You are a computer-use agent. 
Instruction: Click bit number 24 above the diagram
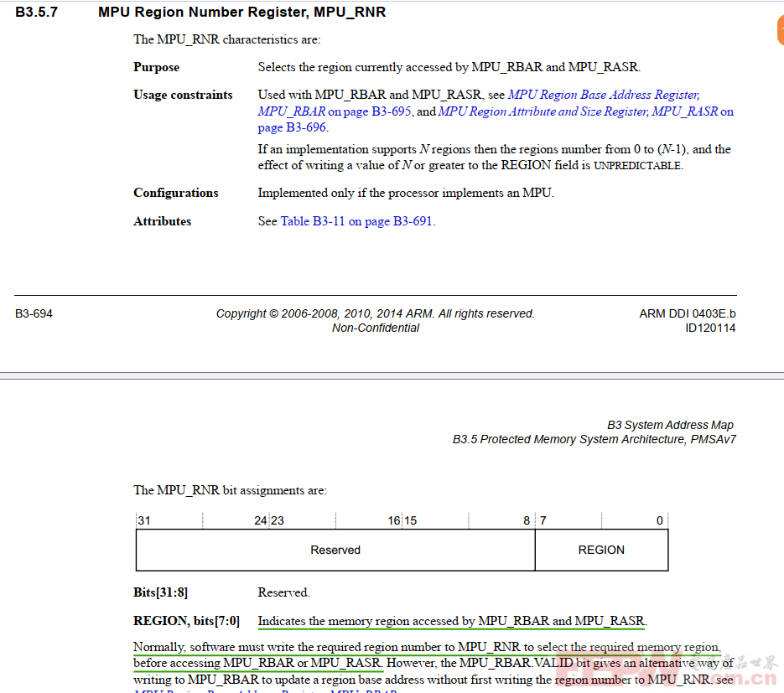tap(261, 520)
